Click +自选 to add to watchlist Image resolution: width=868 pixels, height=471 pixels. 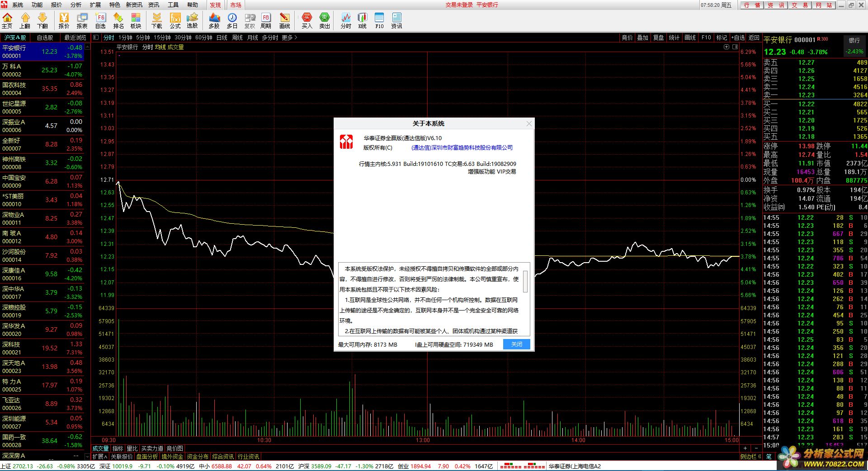(x=738, y=38)
